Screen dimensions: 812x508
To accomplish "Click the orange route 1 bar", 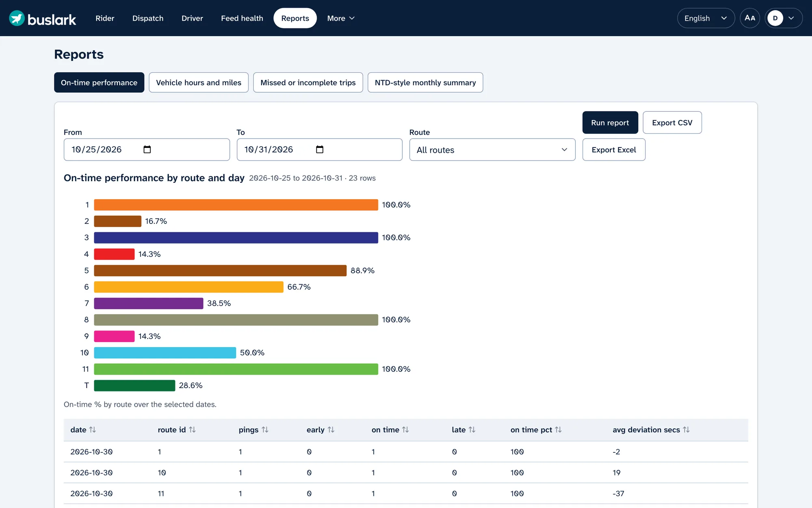I will click(x=236, y=205).
